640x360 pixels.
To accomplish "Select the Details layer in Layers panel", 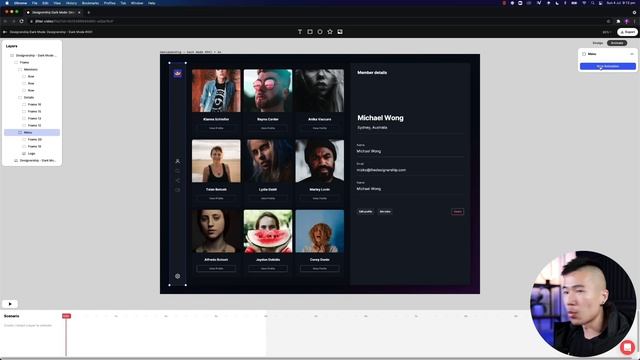I will click(29, 98).
